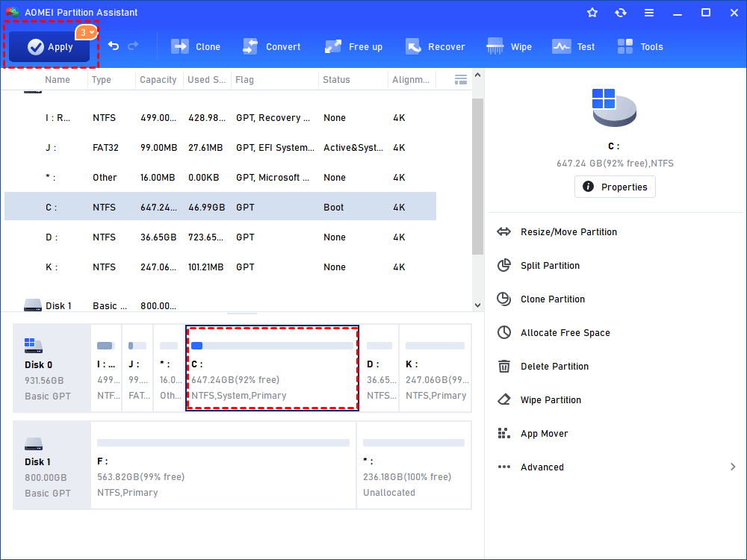This screenshot has height=560, width=747.
Task: Click the Delete Partition trash icon
Action: pos(504,366)
